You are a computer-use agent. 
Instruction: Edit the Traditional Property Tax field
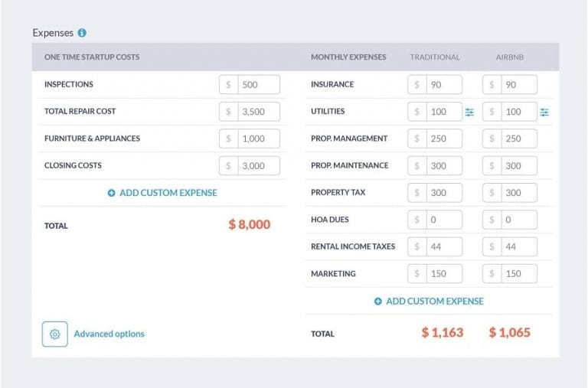click(x=443, y=193)
